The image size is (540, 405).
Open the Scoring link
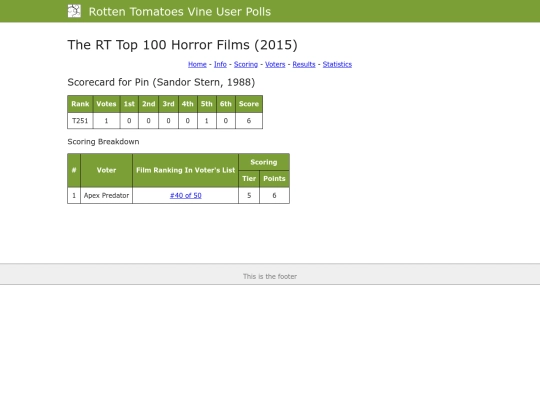(x=246, y=64)
